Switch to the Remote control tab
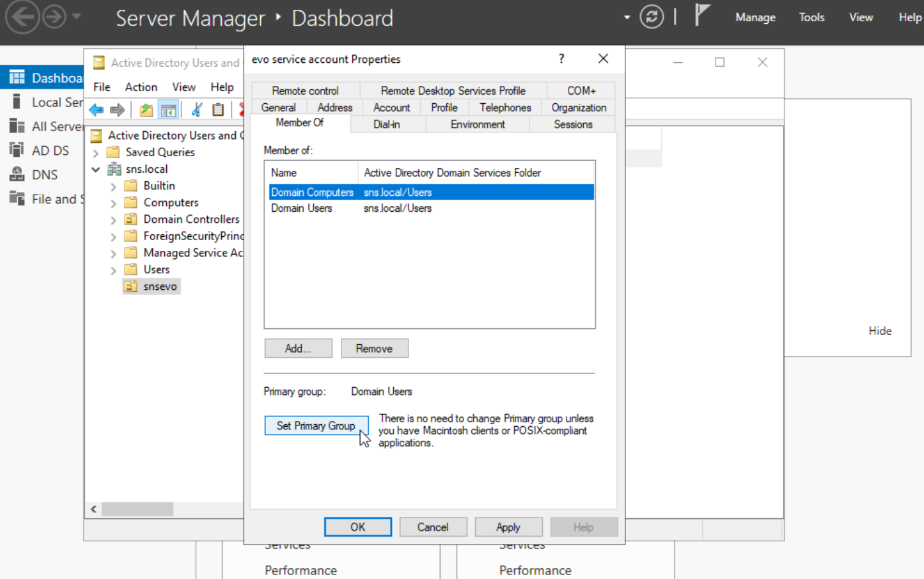This screenshot has height=579, width=924. [305, 91]
